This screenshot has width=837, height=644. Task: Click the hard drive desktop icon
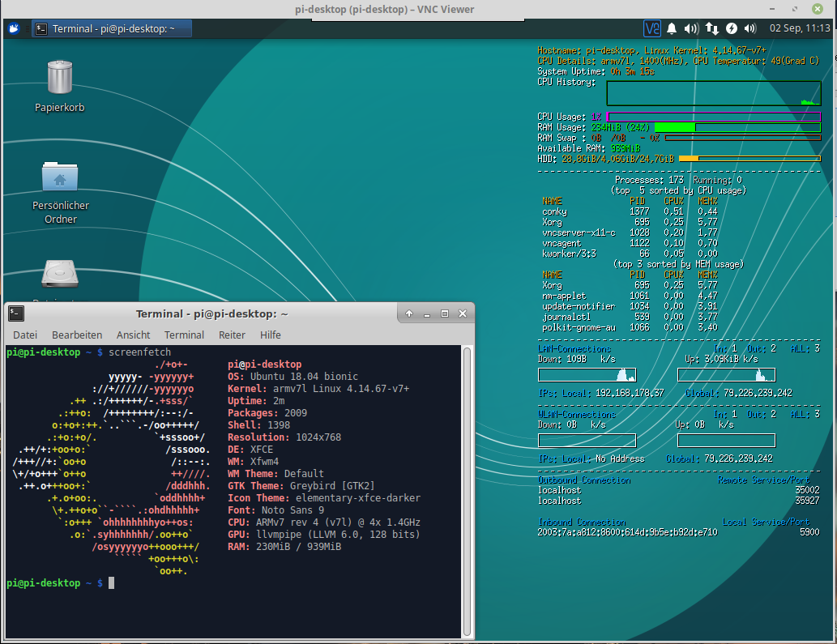[59, 275]
